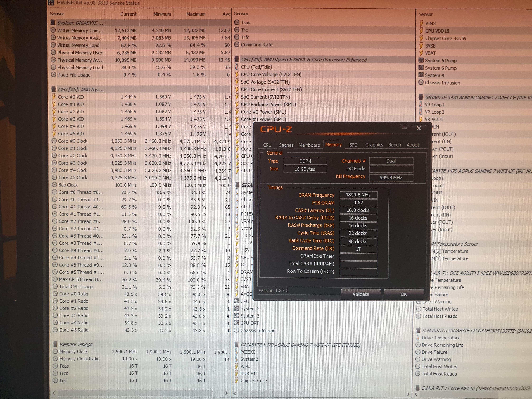
Task: Click the HWiNFO64 title bar icon
Action: coord(51,3)
